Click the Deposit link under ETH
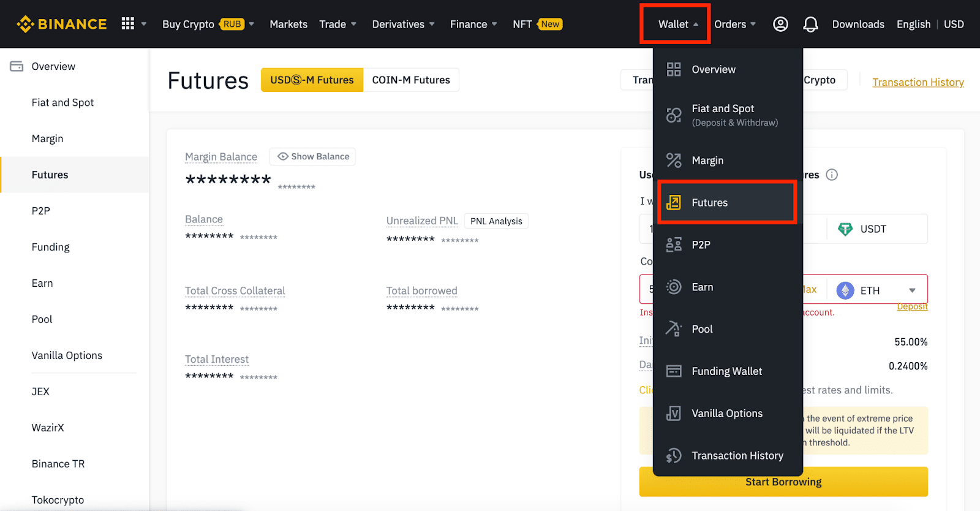The height and width of the screenshot is (511, 980). click(x=912, y=307)
